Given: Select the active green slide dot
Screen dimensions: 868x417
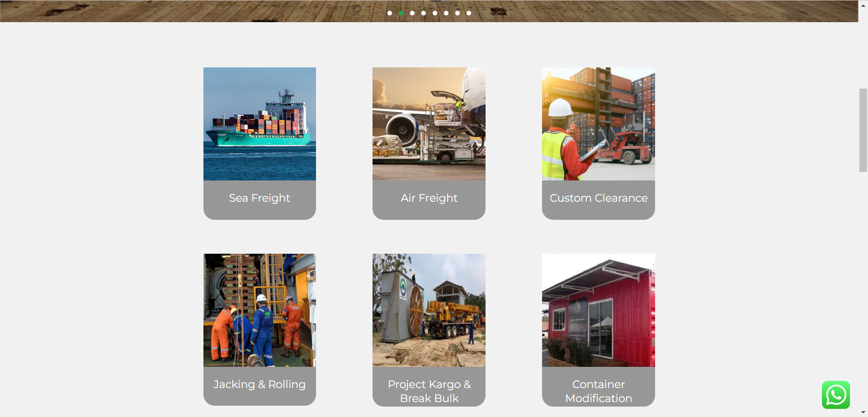Looking at the screenshot, I should 401,13.
